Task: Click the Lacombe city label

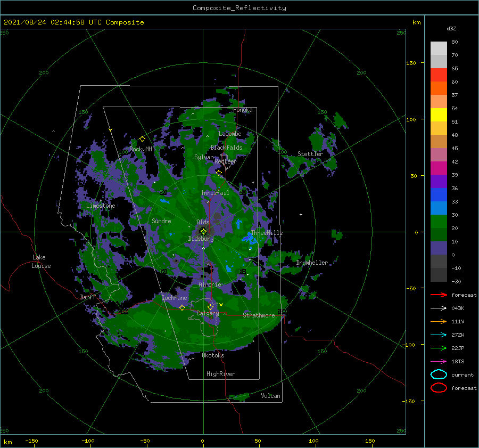Action: point(230,134)
